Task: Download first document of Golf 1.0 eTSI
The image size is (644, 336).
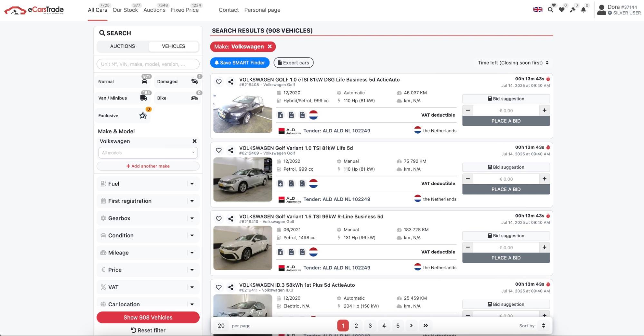Action: point(281,115)
